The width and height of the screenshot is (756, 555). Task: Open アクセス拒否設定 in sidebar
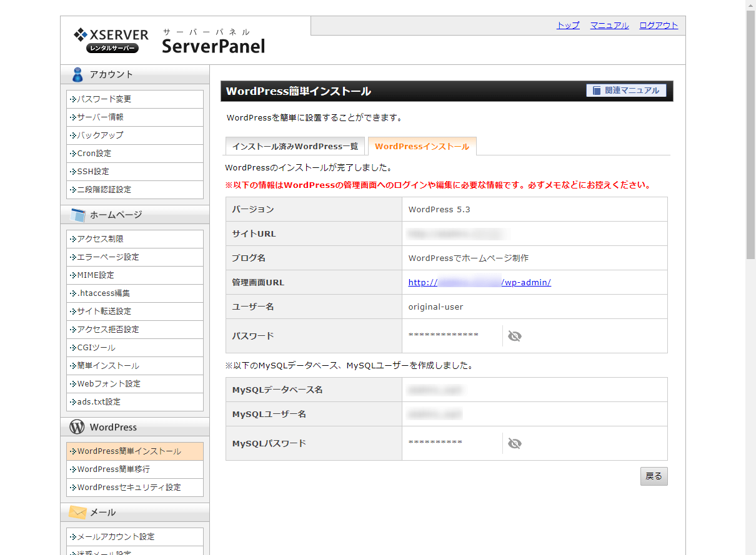[135, 330]
